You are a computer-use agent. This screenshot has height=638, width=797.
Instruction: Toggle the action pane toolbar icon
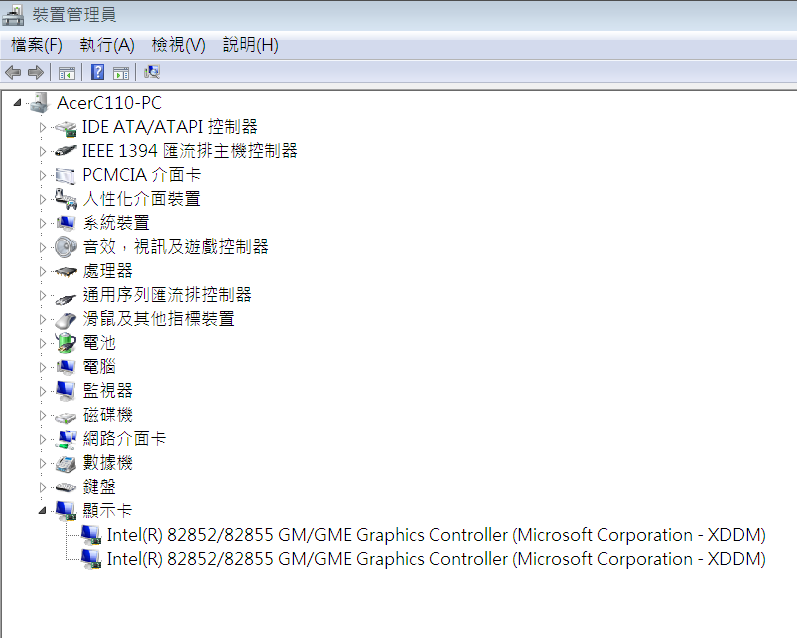click(121, 73)
